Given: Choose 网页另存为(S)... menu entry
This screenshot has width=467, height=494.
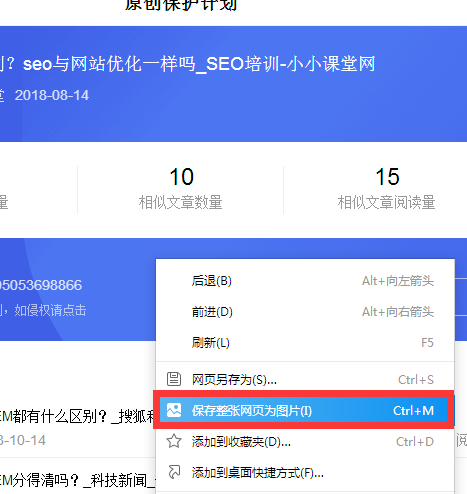Looking at the screenshot, I should pyautogui.click(x=305, y=379).
